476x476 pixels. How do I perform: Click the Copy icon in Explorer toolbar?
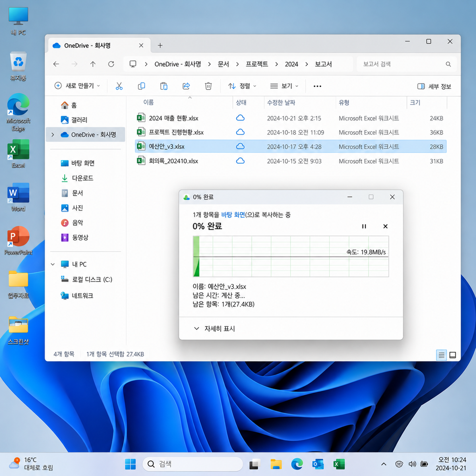pyautogui.click(x=141, y=86)
